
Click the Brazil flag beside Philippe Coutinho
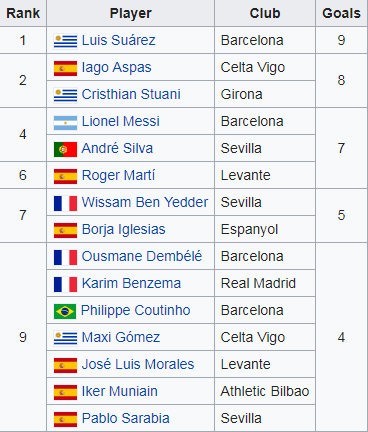(65, 311)
